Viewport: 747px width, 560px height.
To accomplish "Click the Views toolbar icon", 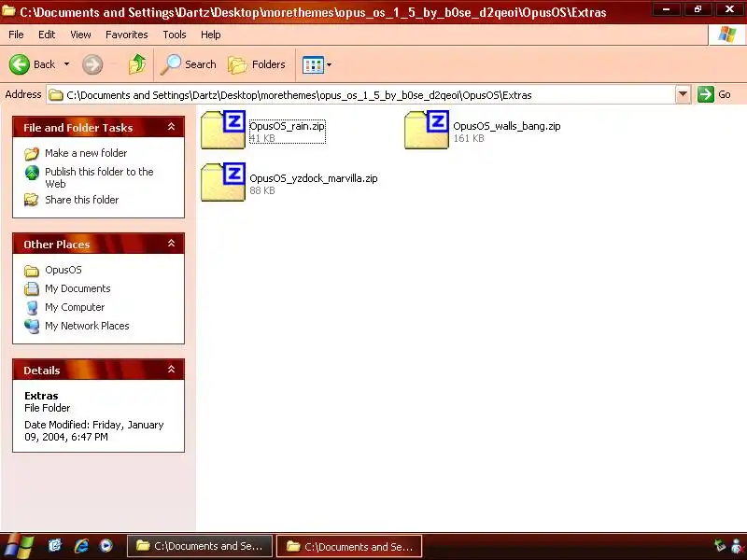I will coord(313,64).
